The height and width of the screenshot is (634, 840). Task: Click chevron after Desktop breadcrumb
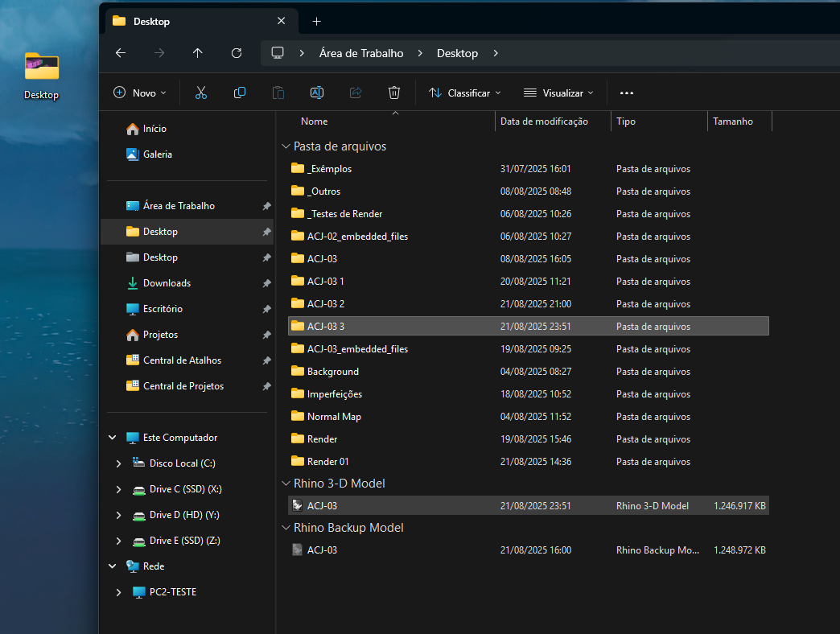tap(496, 53)
